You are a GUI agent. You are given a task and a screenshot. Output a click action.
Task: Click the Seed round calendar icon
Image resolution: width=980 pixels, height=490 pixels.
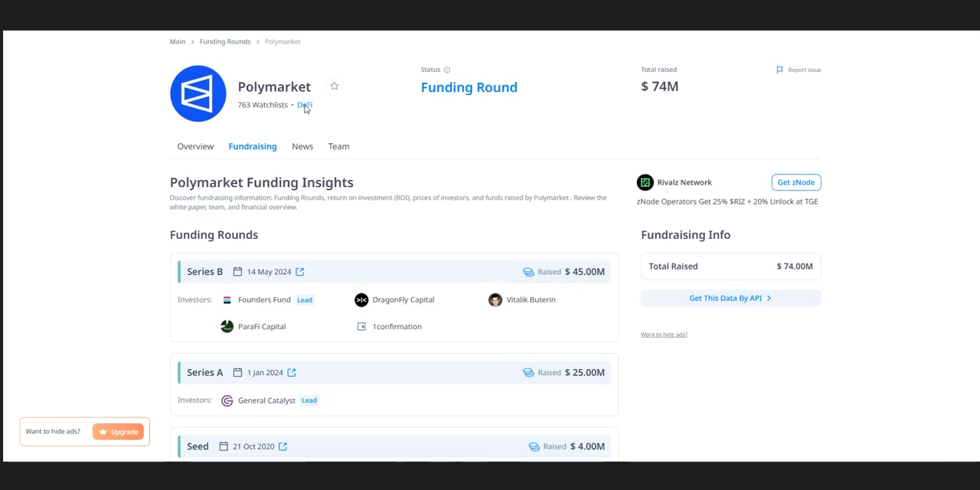click(x=224, y=446)
